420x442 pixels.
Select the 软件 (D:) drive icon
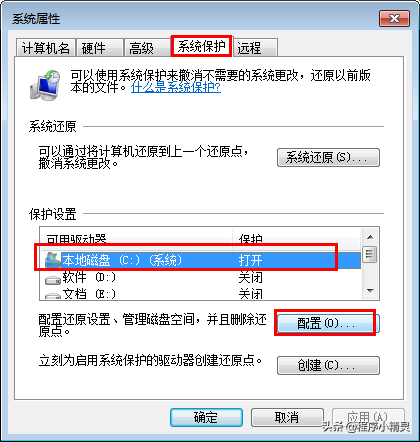(x=53, y=279)
